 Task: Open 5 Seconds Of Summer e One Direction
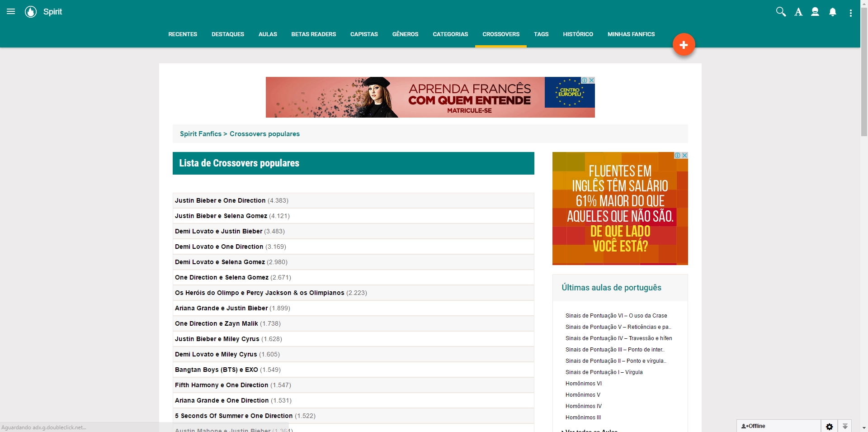click(x=234, y=416)
